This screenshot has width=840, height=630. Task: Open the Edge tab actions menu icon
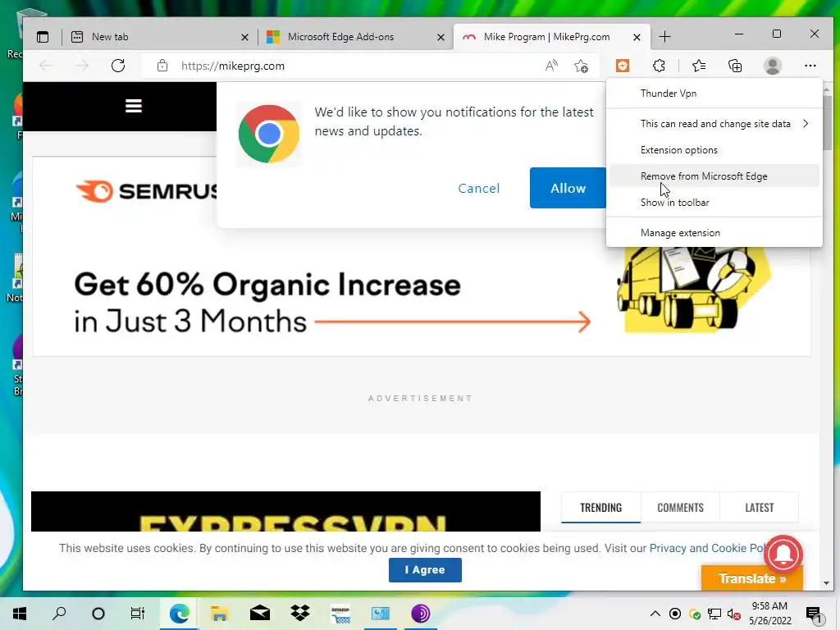(x=43, y=37)
